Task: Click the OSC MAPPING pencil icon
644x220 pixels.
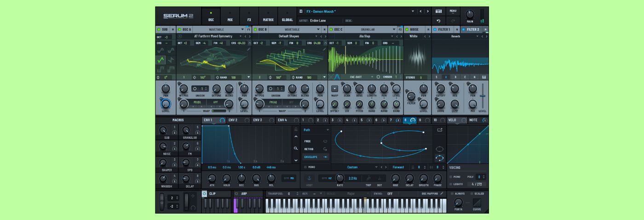Action: tap(442, 193)
